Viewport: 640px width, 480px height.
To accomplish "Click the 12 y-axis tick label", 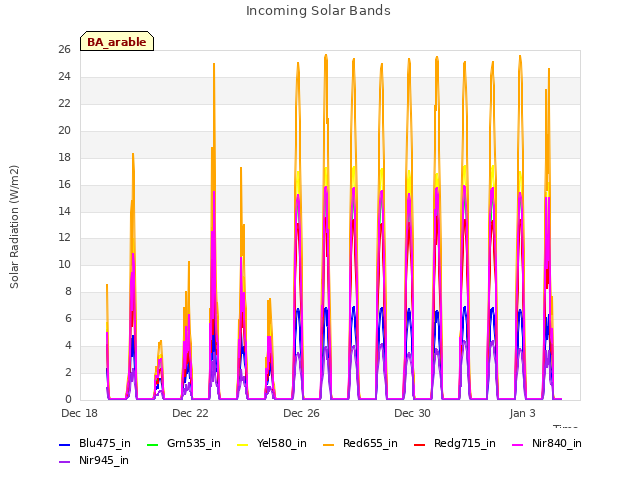I will pos(64,238).
